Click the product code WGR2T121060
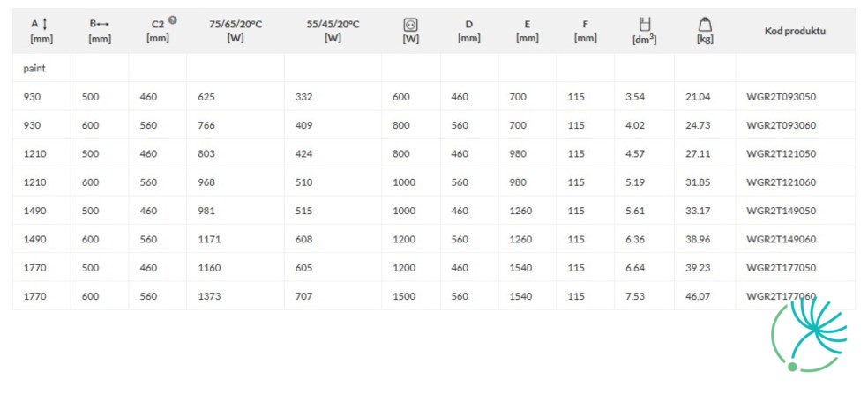The height and width of the screenshot is (394, 868). click(x=781, y=182)
